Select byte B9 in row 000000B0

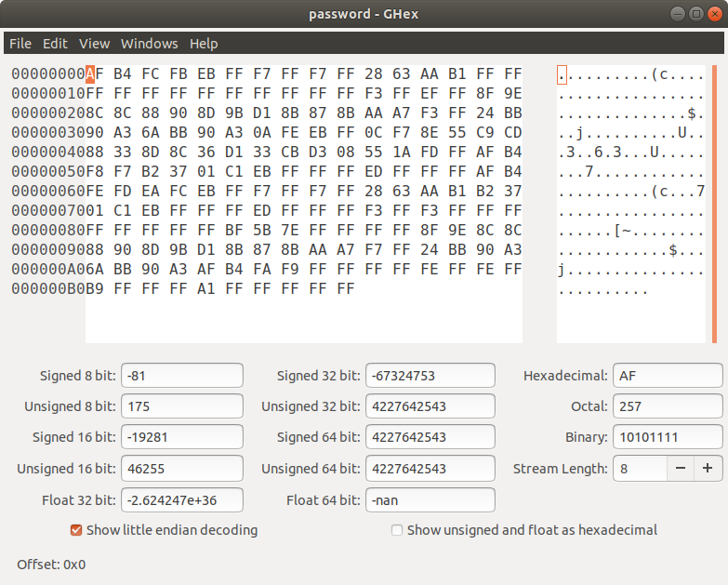pyautogui.click(x=95, y=288)
